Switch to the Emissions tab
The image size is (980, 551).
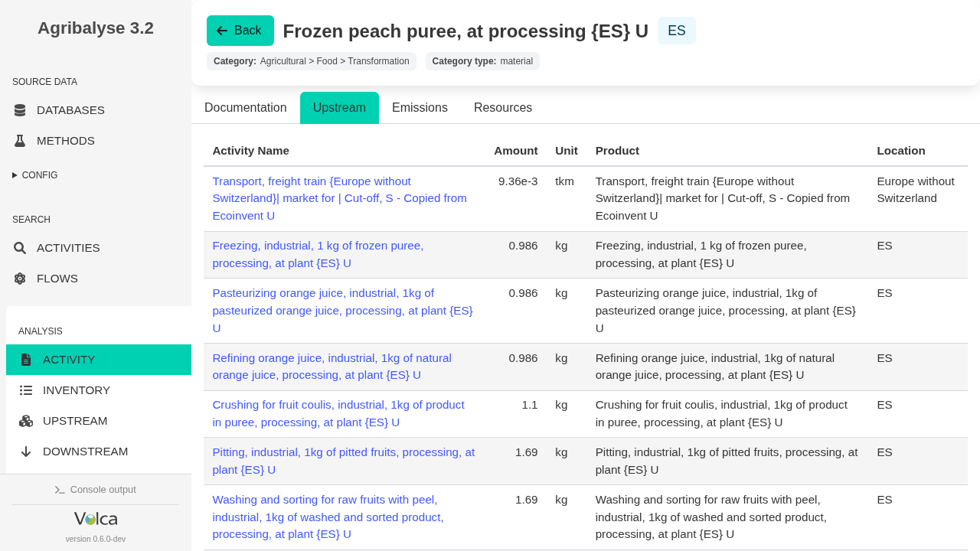click(420, 108)
